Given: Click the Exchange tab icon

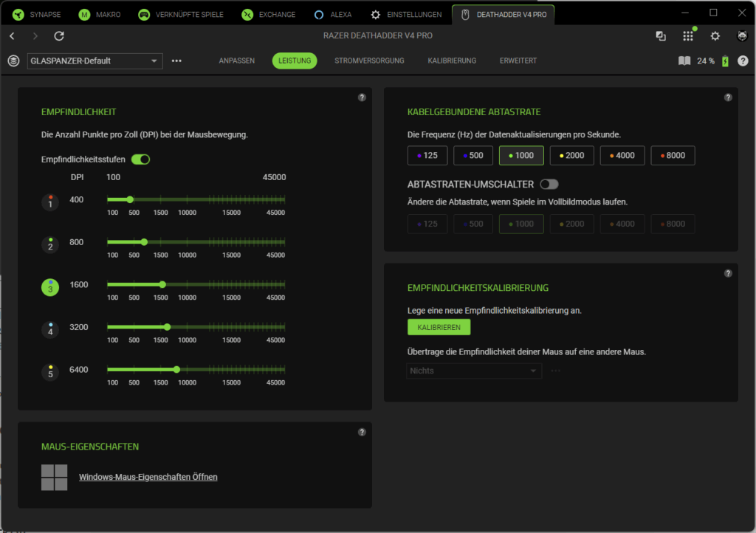Looking at the screenshot, I should click(247, 15).
